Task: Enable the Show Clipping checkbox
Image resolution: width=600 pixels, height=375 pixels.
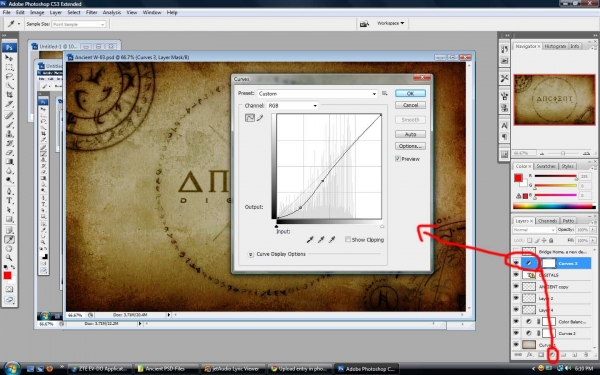Action: (347, 240)
